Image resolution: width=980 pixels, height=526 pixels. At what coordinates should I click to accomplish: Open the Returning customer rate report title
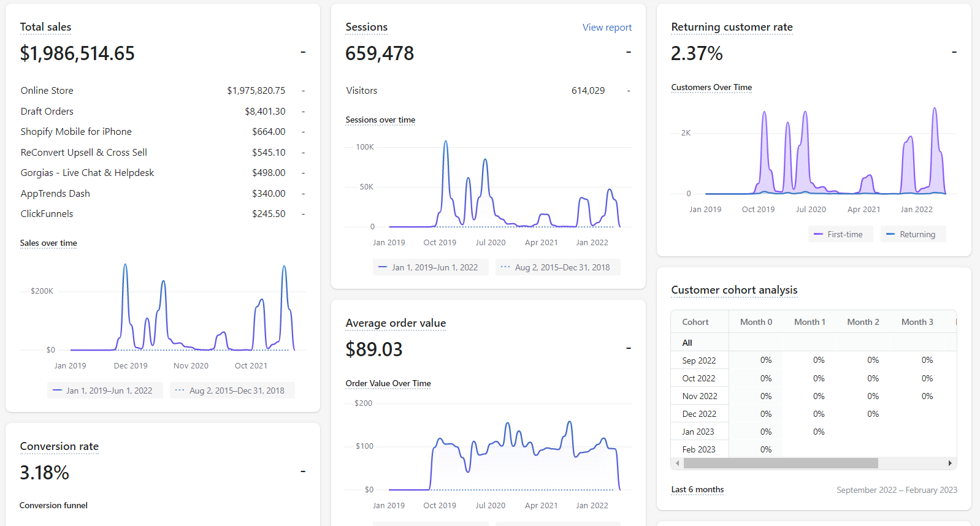[732, 27]
